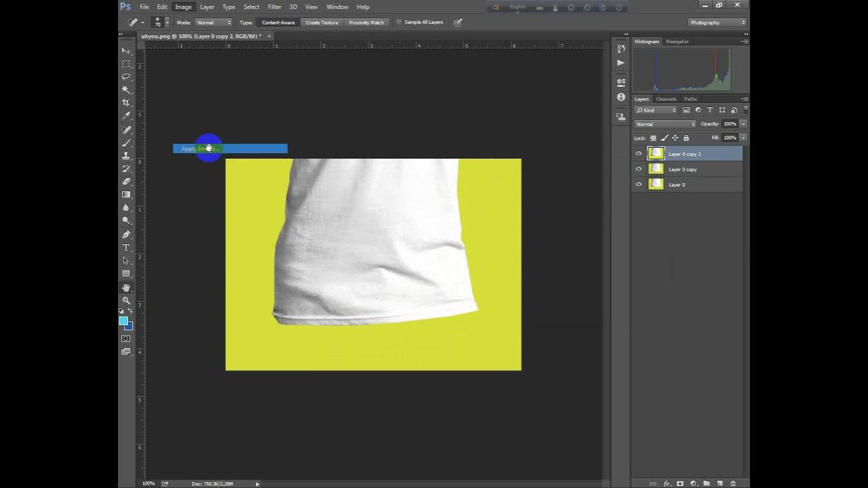This screenshot has height=488, width=868.
Task: Open the Mode dropdown in options bar
Action: pyautogui.click(x=214, y=22)
